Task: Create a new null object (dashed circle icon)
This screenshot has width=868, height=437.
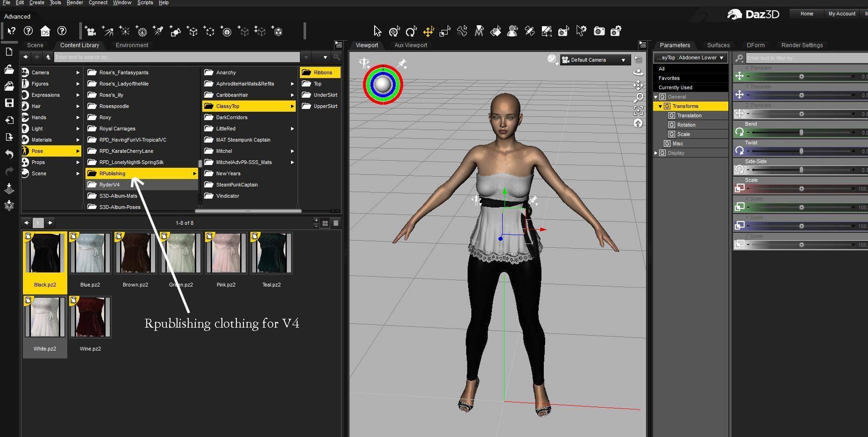Action: click(209, 31)
